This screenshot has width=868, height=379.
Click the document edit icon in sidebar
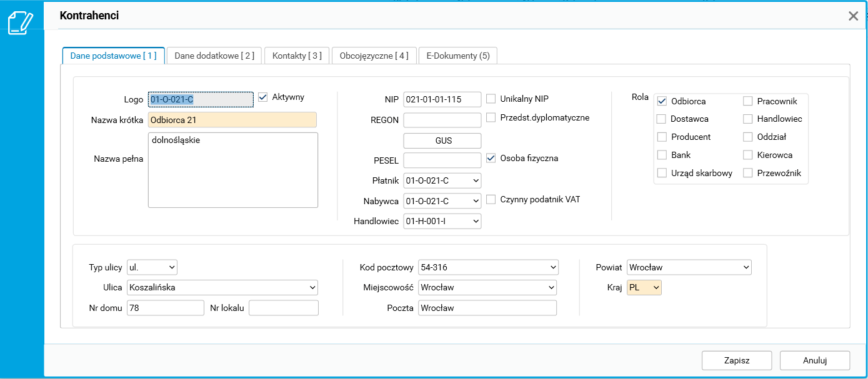click(20, 22)
